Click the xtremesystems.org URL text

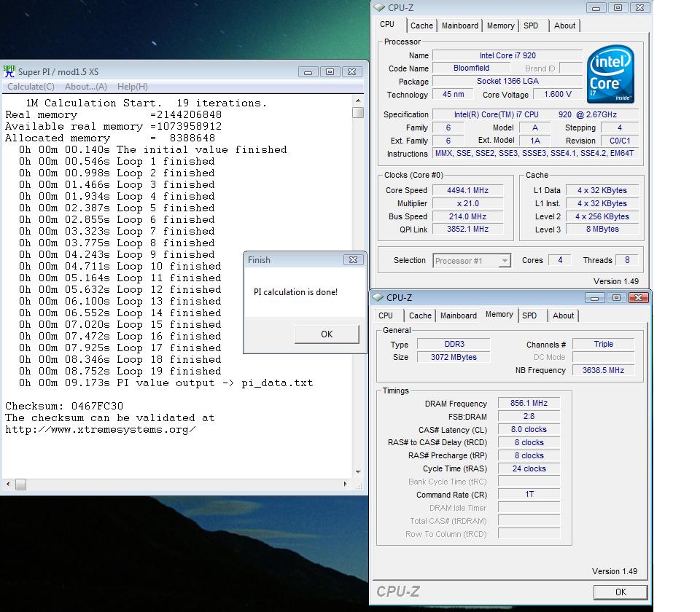101,430
